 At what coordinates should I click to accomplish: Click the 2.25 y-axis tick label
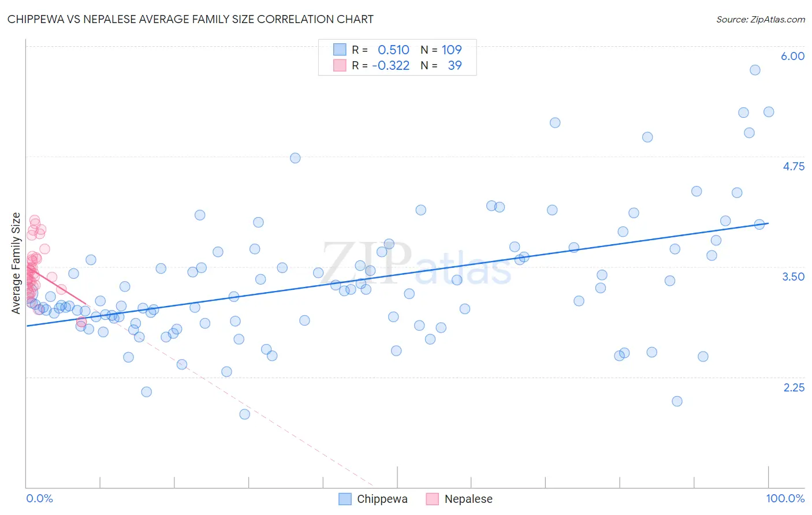tap(794, 387)
